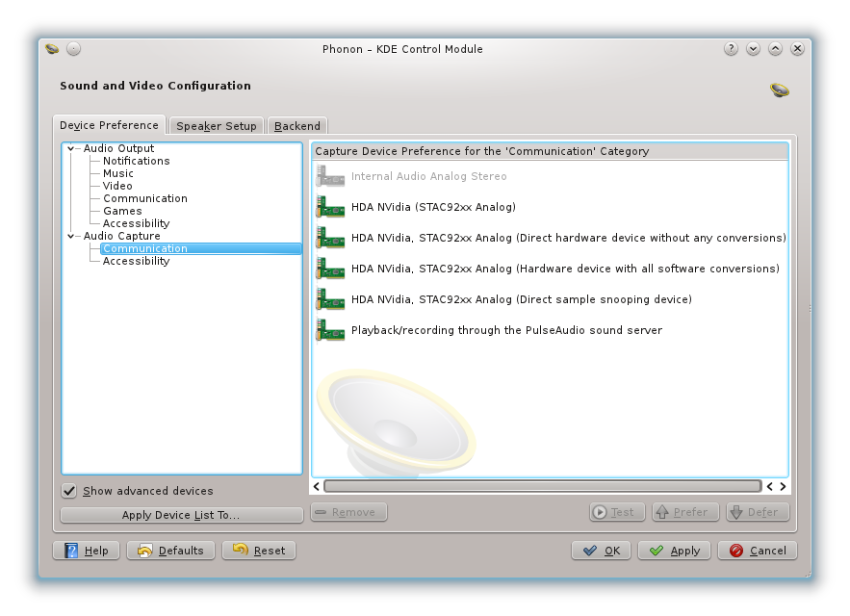Click the Phonon window menu icon in the title bar
Image resolution: width=850 pixels, height=616 pixels.
click(53, 49)
